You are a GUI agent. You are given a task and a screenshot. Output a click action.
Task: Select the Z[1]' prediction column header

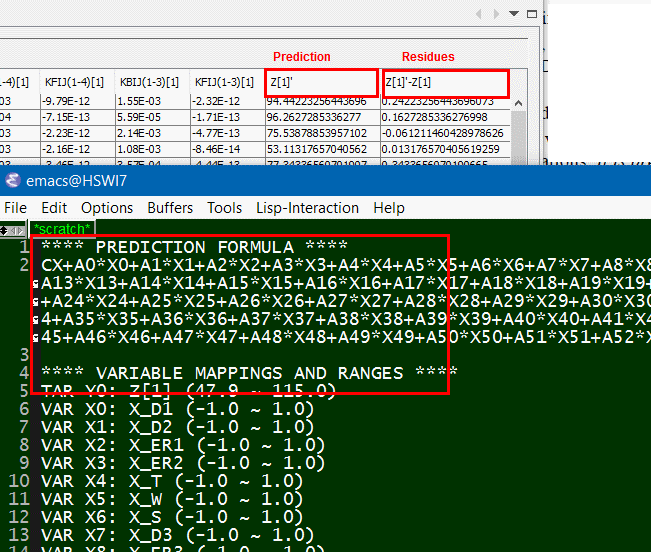(x=321, y=82)
